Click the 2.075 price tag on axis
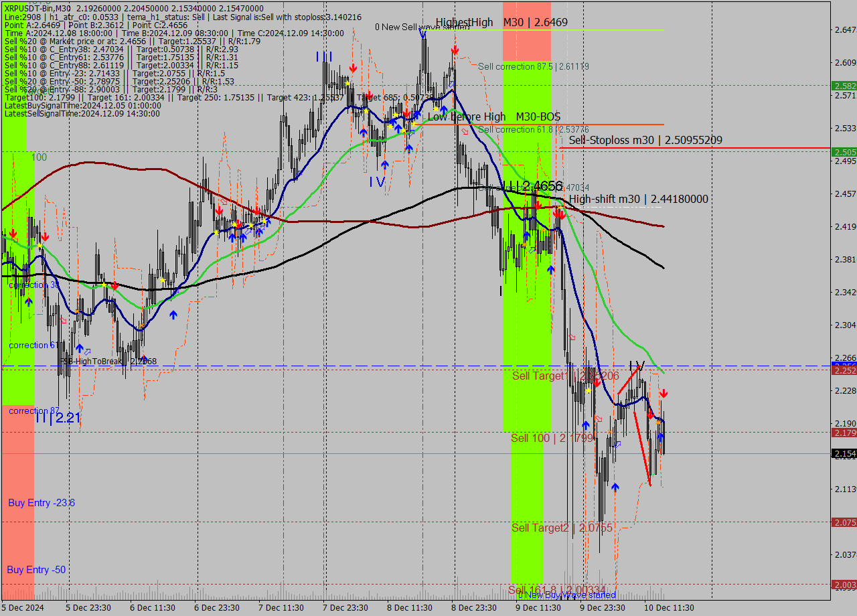This screenshot has width=857, height=616. [844, 522]
